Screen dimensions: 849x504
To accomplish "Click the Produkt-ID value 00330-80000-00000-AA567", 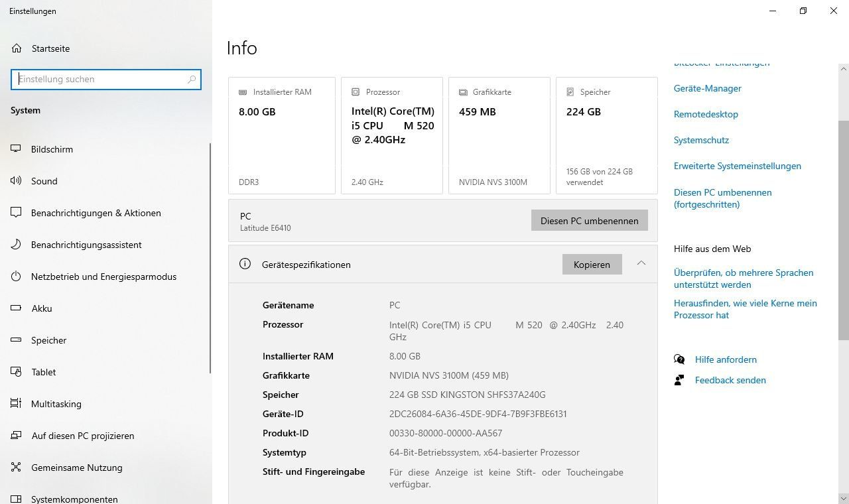I will tap(446, 433).
